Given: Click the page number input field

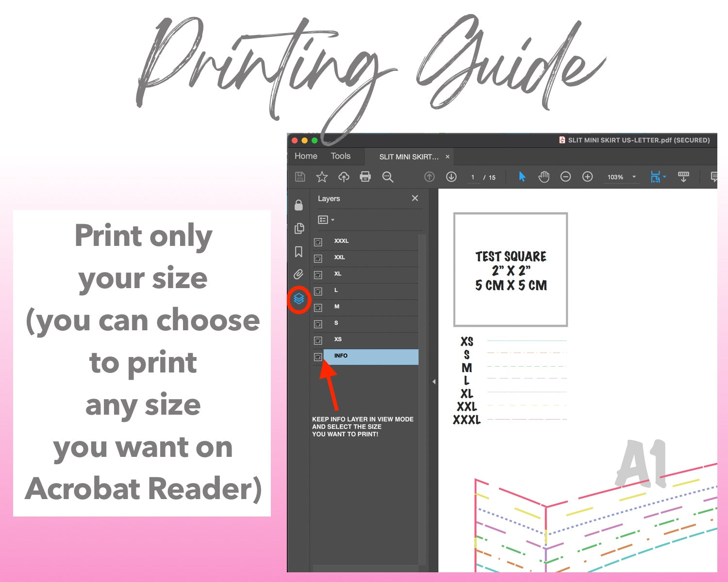Looking at the screenshot, I should coord(473,178).
